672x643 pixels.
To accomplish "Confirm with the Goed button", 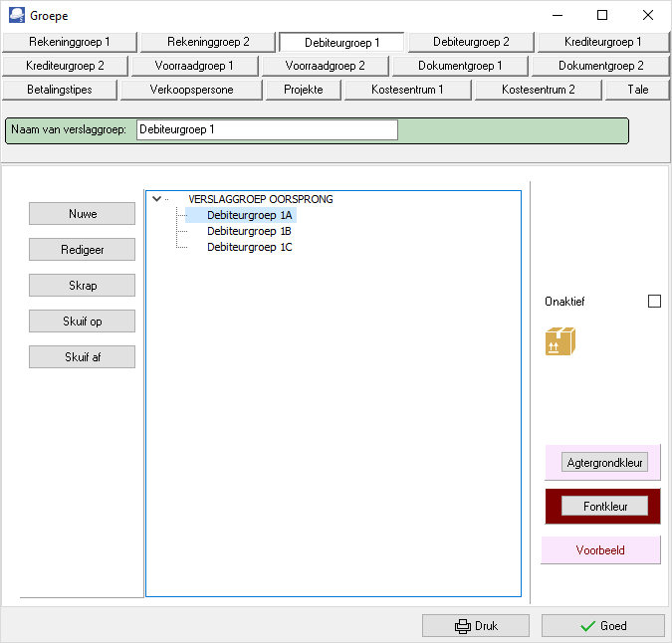I will [x=602, y=626].
